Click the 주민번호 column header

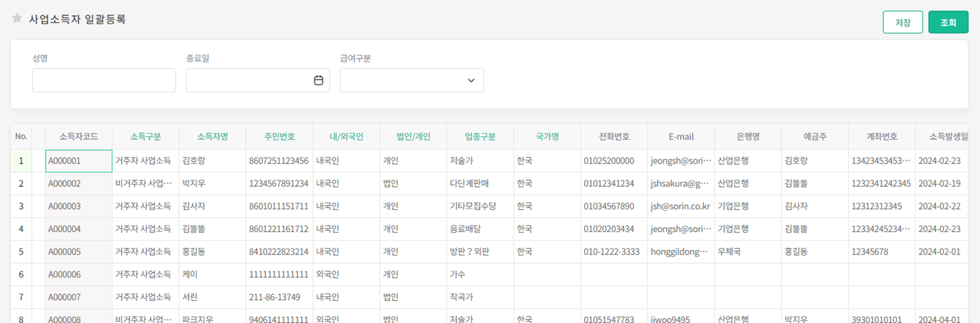click(x=279, y=137)
